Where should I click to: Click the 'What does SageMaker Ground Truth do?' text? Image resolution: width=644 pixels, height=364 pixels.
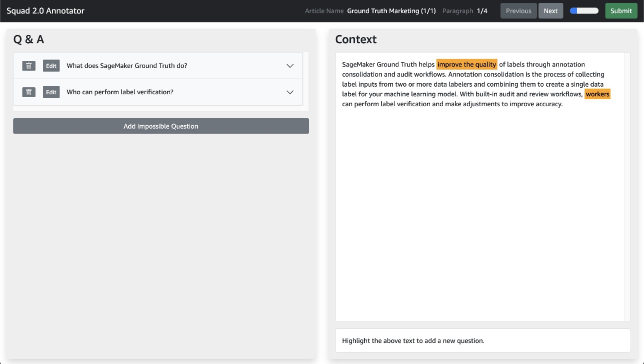tap(127, 66)
